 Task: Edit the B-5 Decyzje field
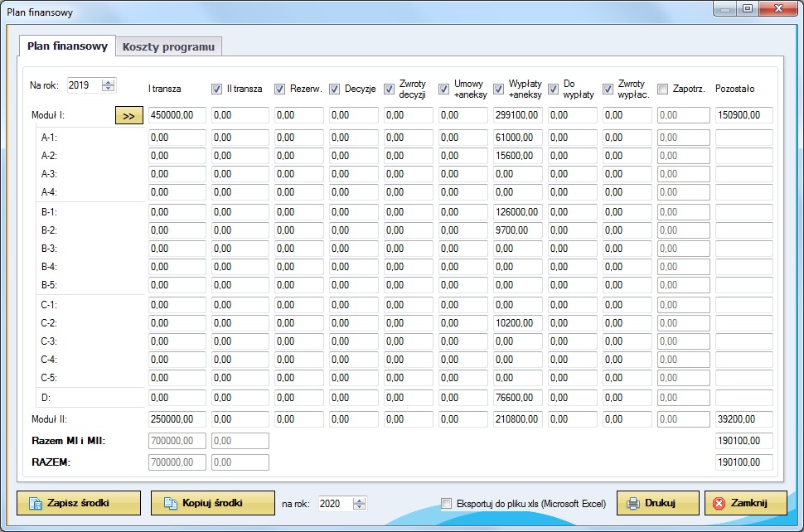point(353,285)
